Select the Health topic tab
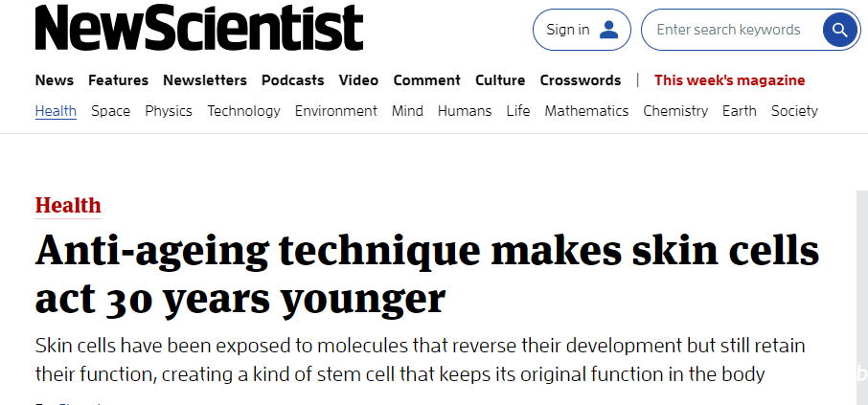 56,111
